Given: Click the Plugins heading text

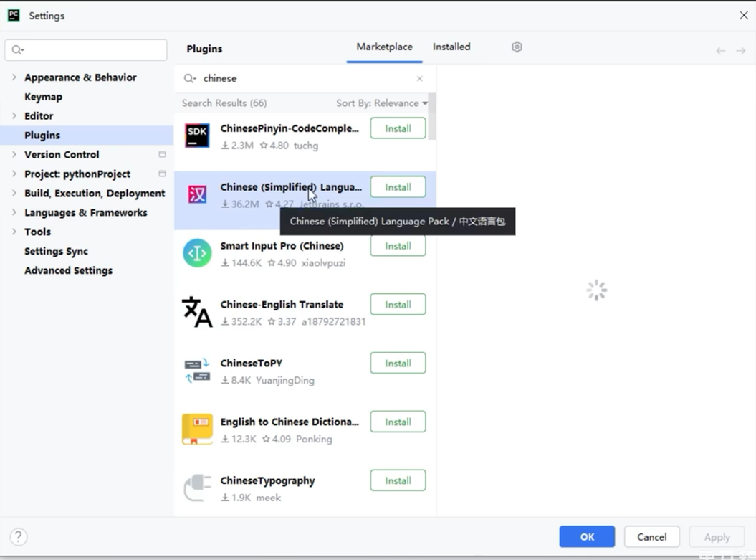Looking at the screenshot, I should [204, 49].
